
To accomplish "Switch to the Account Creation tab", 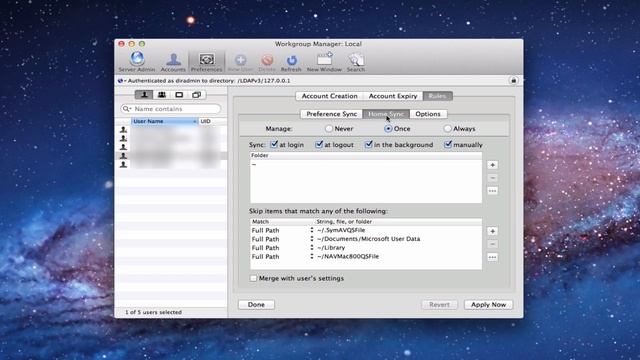I will (x=329, y=96).
